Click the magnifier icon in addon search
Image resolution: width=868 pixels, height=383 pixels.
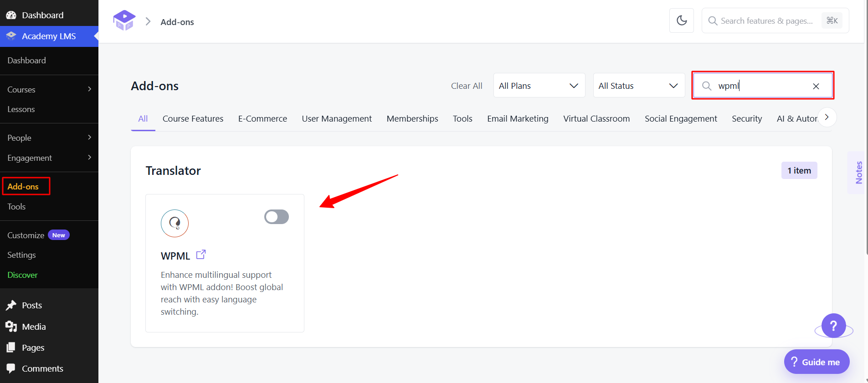707,86
